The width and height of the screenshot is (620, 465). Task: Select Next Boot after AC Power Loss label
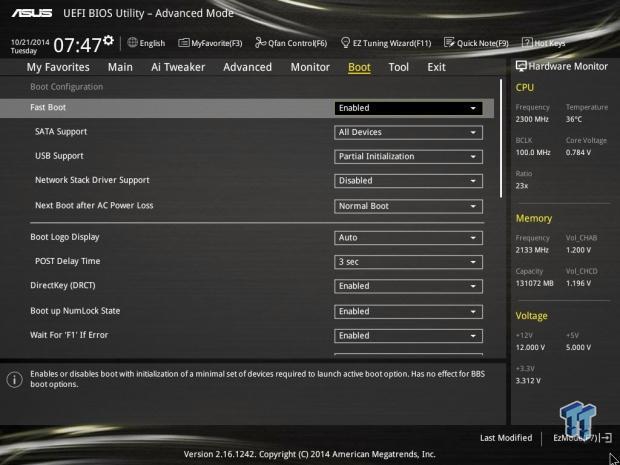(94, 206)
